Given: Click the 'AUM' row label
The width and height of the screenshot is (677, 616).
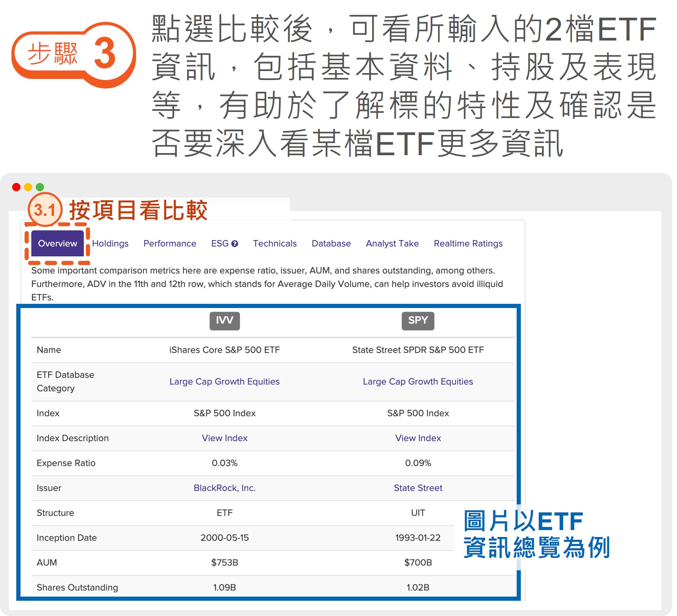Looking at the screenshot, I should [x=47, y=562].
